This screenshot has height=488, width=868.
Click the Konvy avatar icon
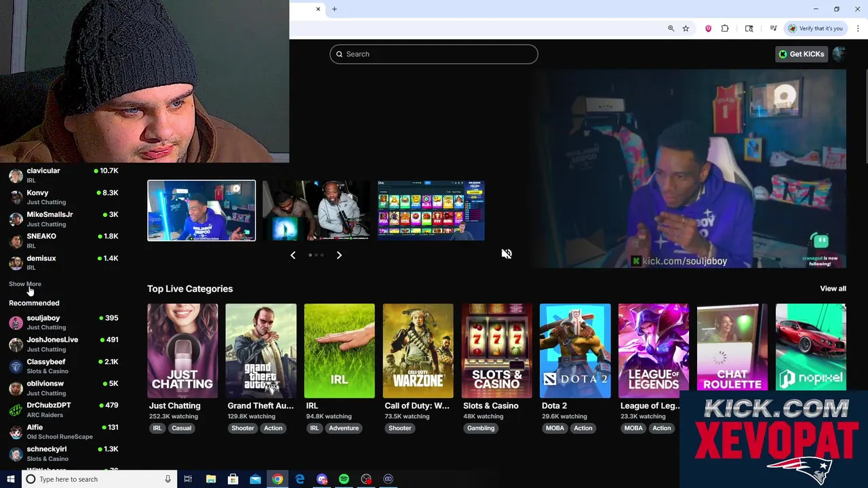click(16, 197)
